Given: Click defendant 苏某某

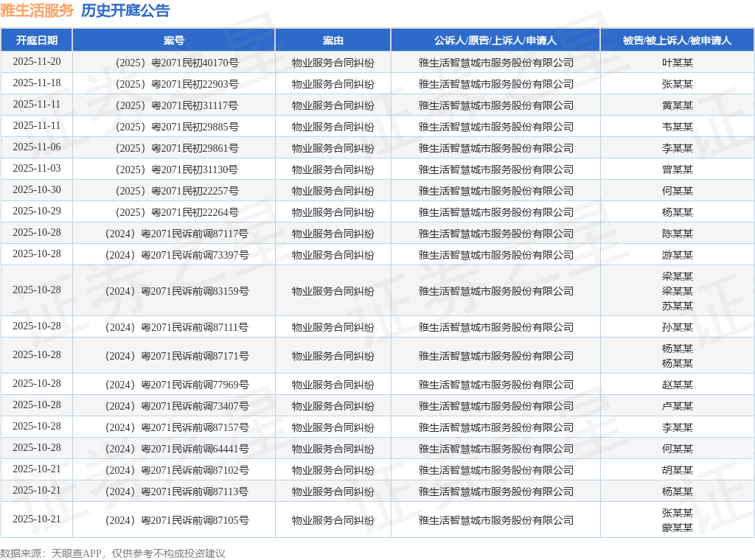Looking at the screenshot, I should coord(677,306).
